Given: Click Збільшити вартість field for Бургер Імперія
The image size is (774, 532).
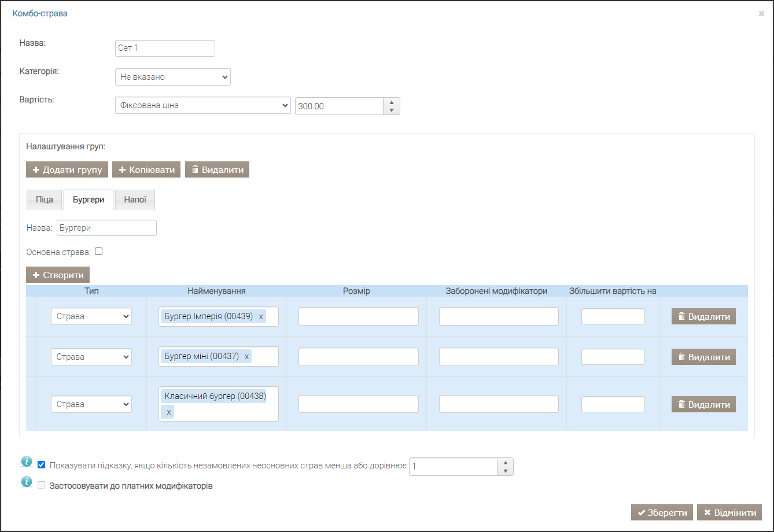Looking at the screenshot, I should tap(613, 316).
